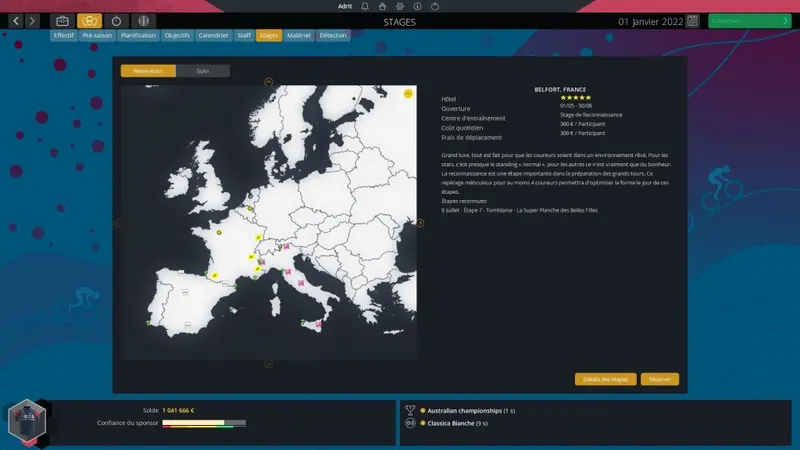Pan map right with right arrow

coord(420,223)
